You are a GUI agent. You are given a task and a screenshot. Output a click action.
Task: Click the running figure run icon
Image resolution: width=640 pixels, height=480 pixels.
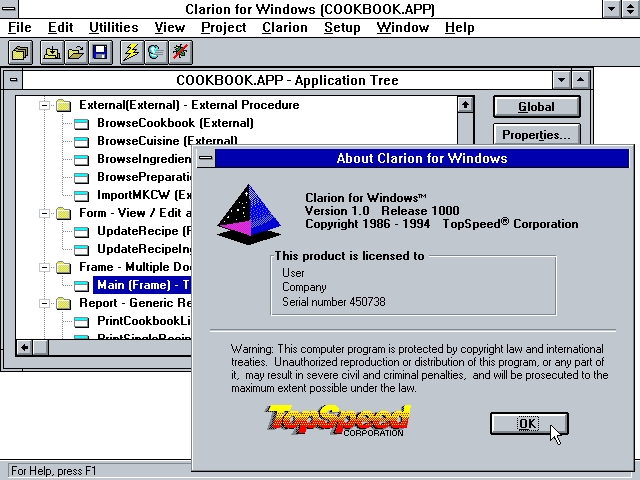pos(156,52)
